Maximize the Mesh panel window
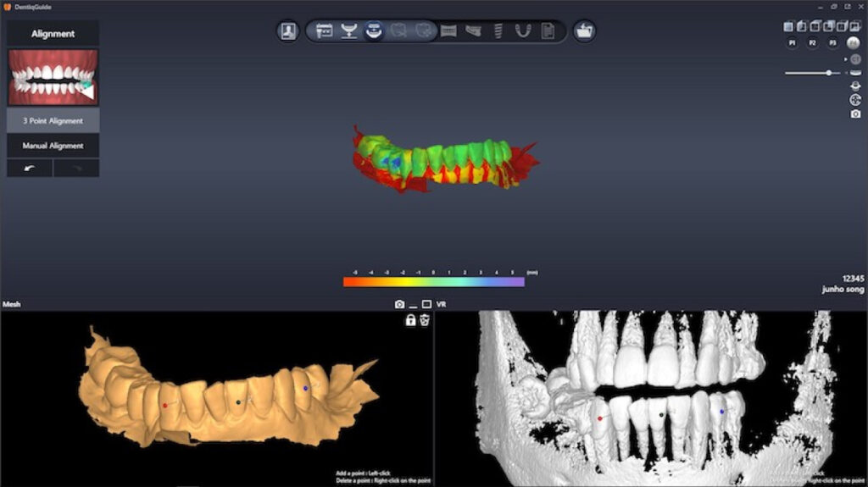 click(x=426, y=304)
